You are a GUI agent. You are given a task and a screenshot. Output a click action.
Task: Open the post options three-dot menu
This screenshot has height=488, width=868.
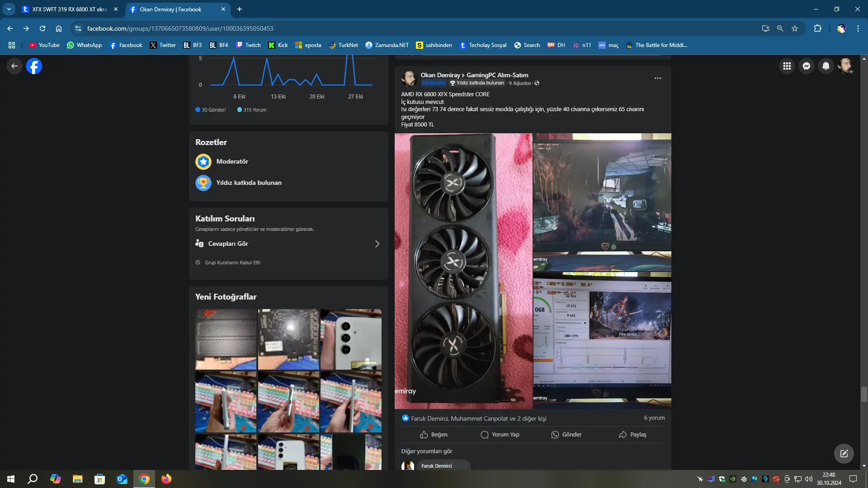tap(657, 78)
